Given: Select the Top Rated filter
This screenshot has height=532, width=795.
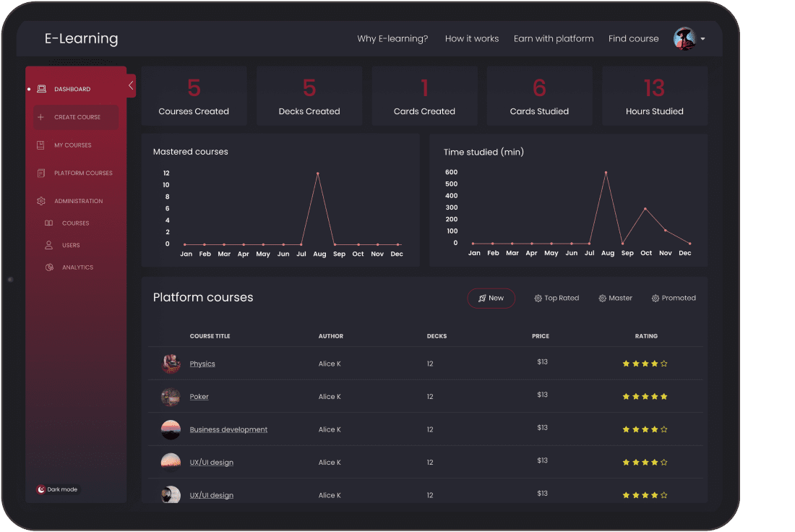Looking at the screenshot, I should (x=556, y=298).
